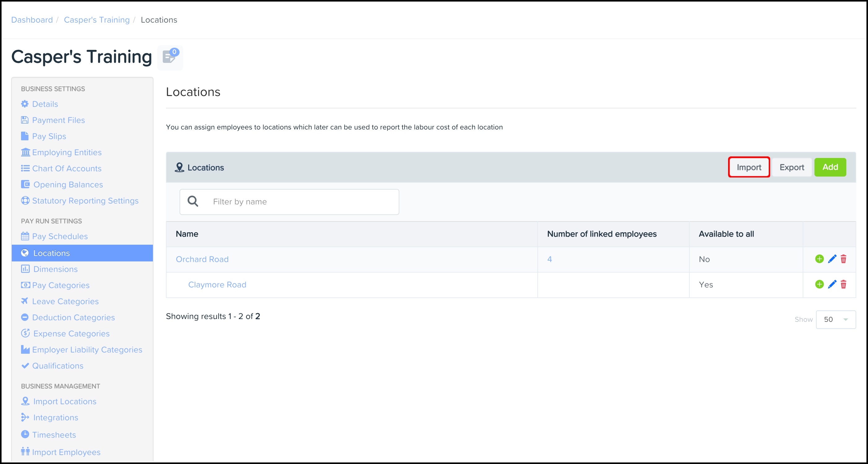Click linked employees count 4
Screen dimensions: 868x464
(549, 259)
